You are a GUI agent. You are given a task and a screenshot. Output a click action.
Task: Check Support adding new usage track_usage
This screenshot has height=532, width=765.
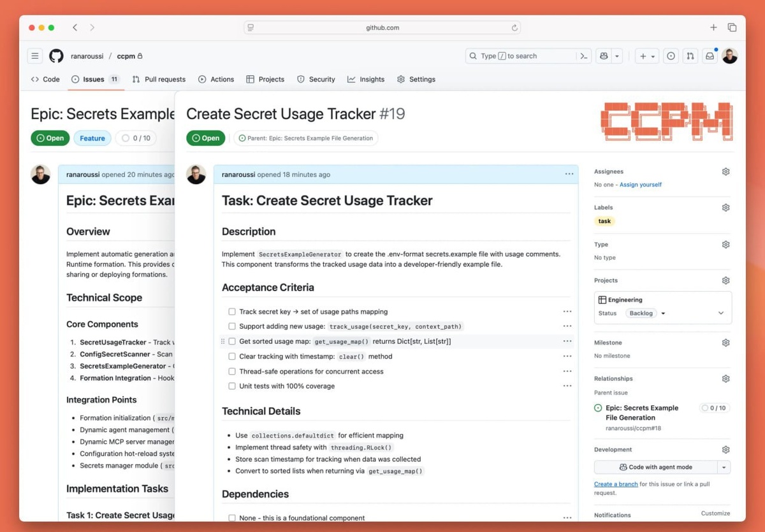coord(232,326)
